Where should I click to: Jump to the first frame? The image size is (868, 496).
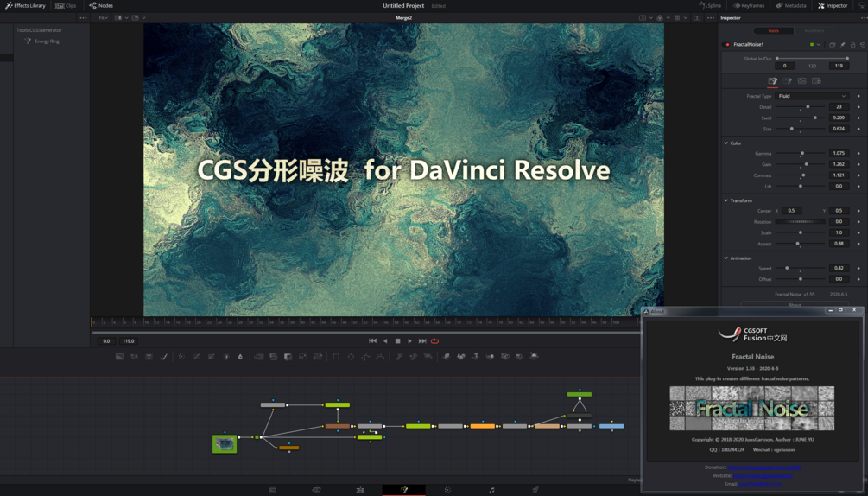pyautogui.click(x=372, y=341)
